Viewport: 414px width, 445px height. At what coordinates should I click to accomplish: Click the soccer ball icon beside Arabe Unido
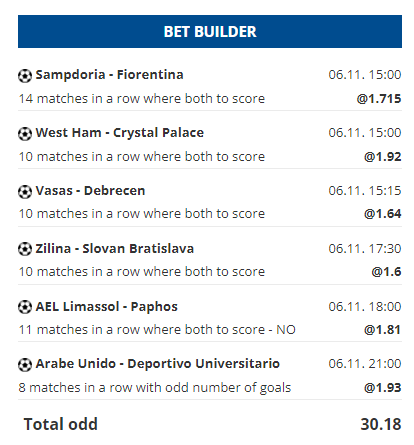pos(25,364)
